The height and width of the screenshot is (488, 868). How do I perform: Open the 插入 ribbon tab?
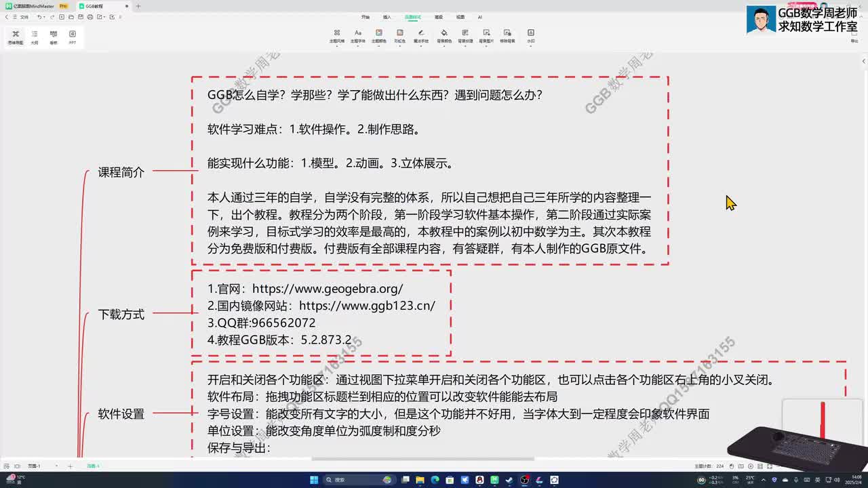pos(387,17)
